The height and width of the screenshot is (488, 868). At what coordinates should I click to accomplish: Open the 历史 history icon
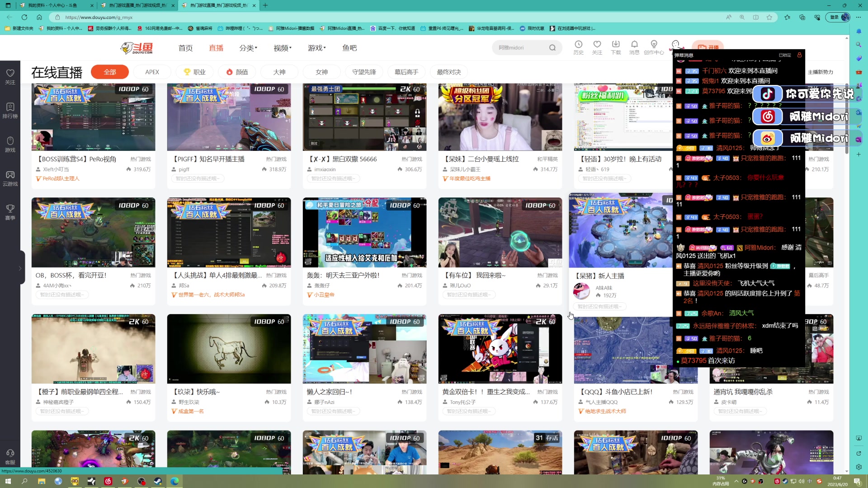(578, 44)
